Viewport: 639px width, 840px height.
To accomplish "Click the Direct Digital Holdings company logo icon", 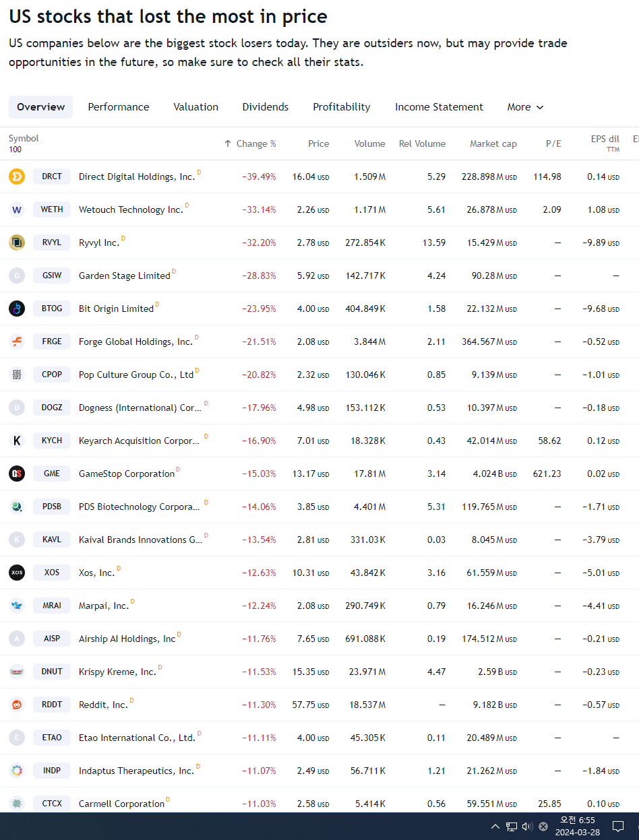I will 17,176.
